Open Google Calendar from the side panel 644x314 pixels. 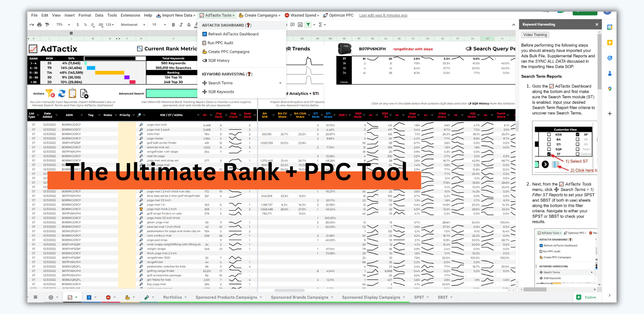(x=610, y=27)
